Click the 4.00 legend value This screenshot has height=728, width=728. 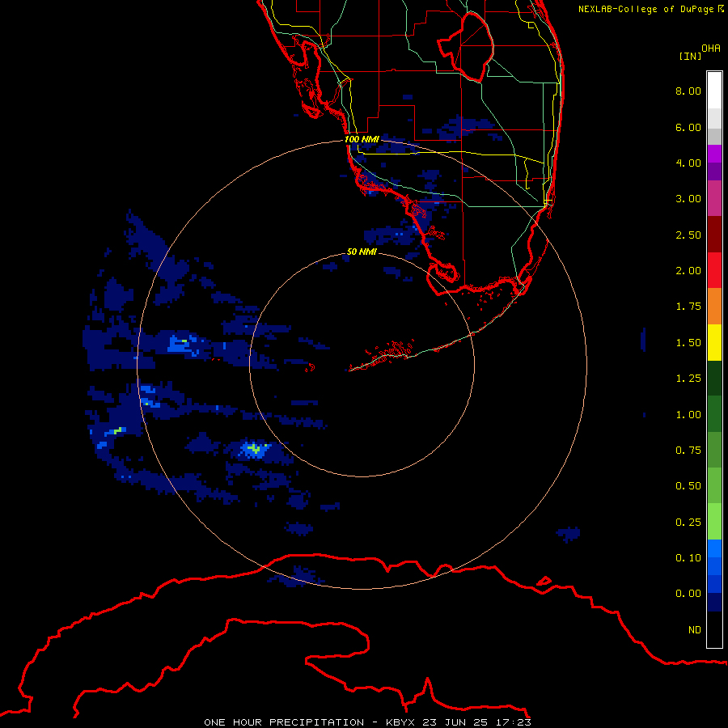click(x=688, y=163)
